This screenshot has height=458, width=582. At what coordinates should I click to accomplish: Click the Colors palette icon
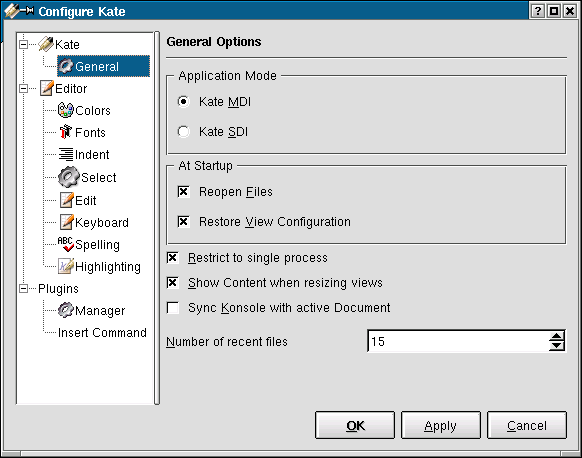(66, 110)
